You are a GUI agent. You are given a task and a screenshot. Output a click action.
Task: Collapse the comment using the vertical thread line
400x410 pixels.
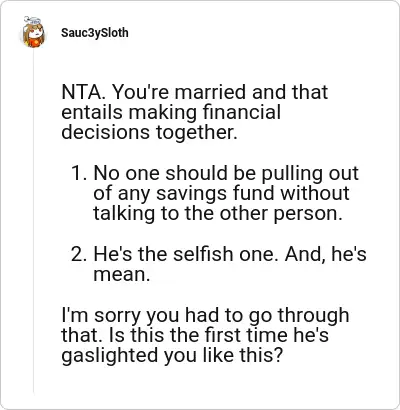click(x=33, y=220)
